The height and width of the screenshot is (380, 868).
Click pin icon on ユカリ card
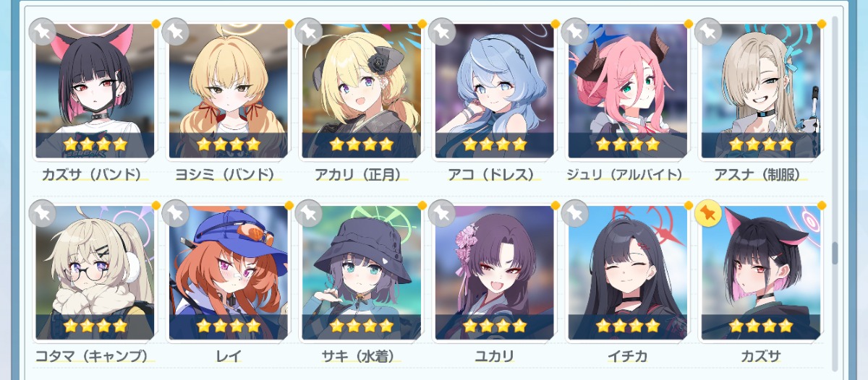click(441, 213)
